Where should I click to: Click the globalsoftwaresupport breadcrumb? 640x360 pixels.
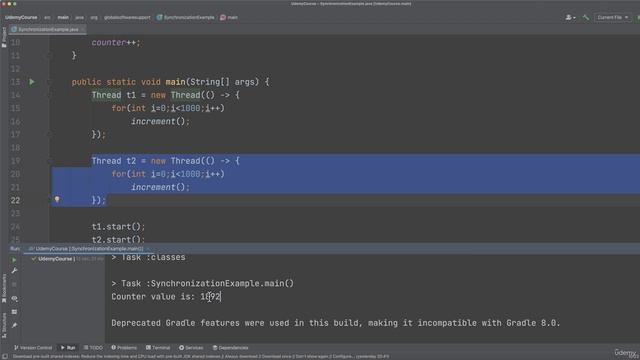pos(127,18)
